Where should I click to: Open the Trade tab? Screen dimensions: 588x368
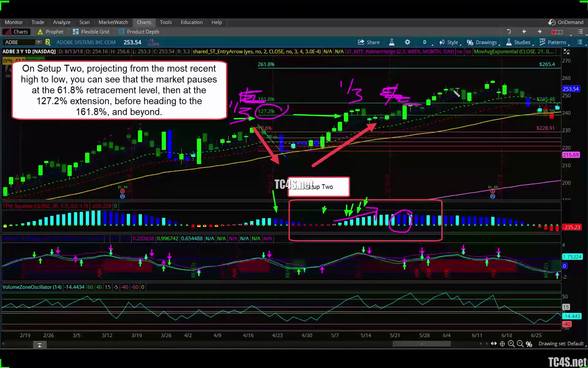(38, 22)
